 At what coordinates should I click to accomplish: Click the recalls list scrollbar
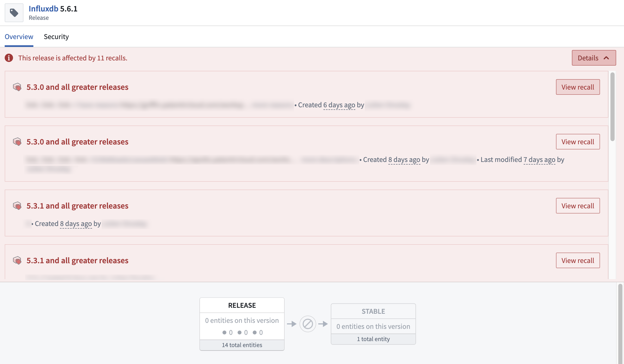click(613, 107)
